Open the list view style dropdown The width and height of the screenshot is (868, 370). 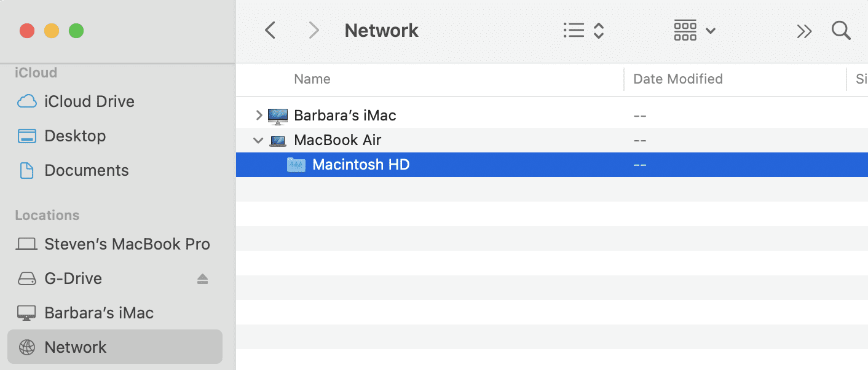pos(583,31)
